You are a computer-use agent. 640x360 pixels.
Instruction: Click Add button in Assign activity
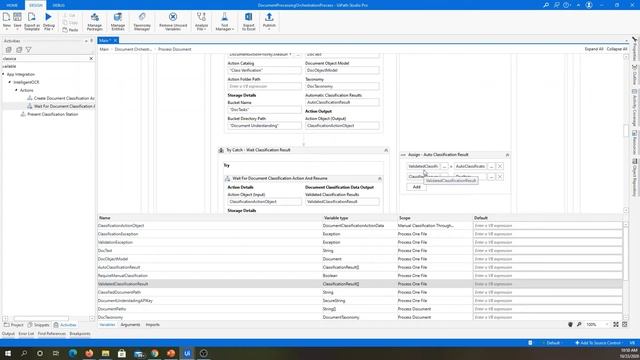pyautogui.click(x=416, y=187)
